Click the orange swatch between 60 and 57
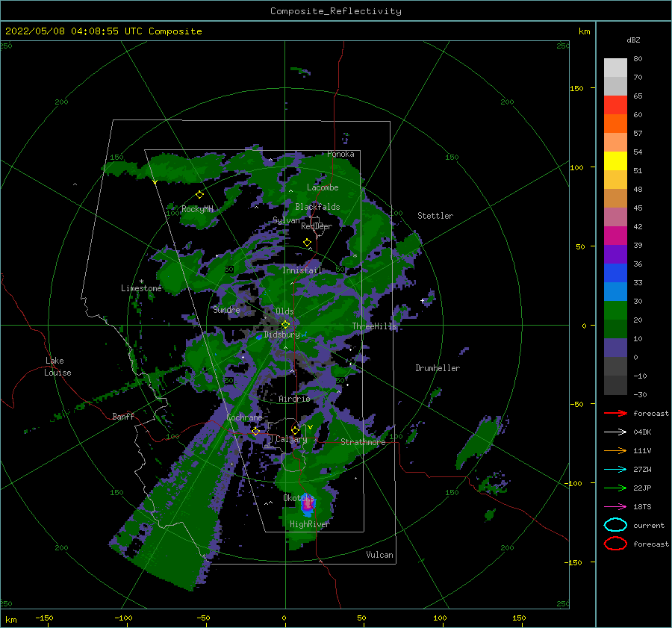The image size is (672, 628). [615, 124]
